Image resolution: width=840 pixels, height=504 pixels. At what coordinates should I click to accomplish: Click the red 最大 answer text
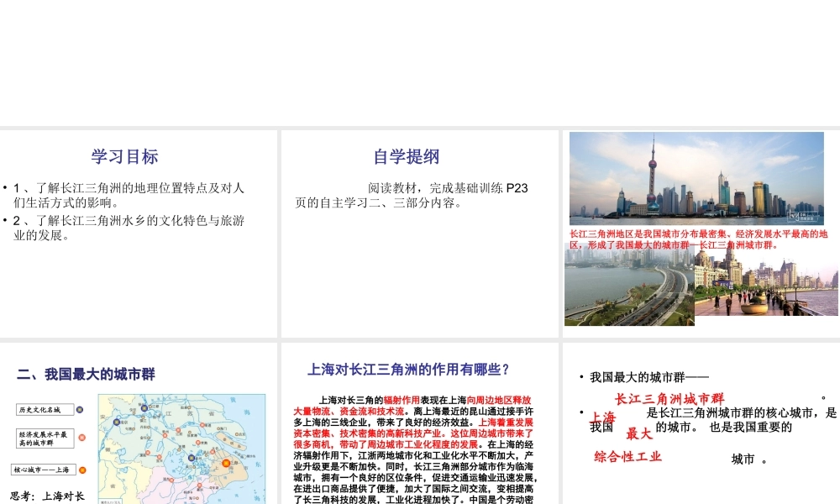pos(638,433)
